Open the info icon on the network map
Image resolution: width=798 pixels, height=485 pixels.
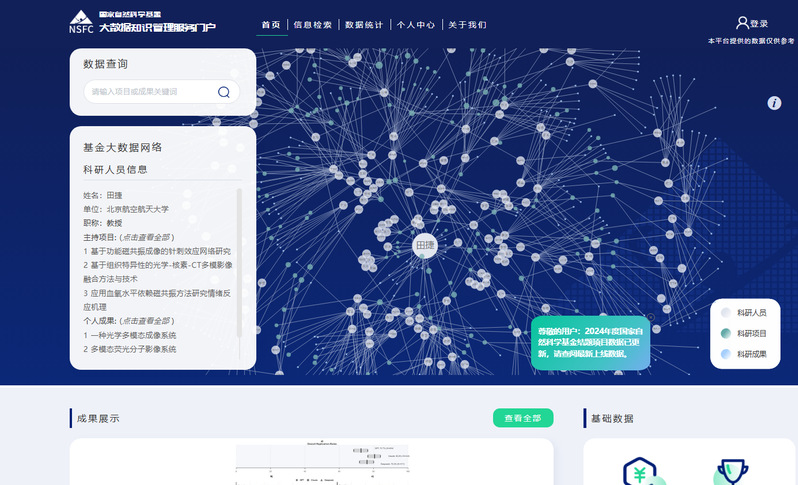[x=774, y=103]
